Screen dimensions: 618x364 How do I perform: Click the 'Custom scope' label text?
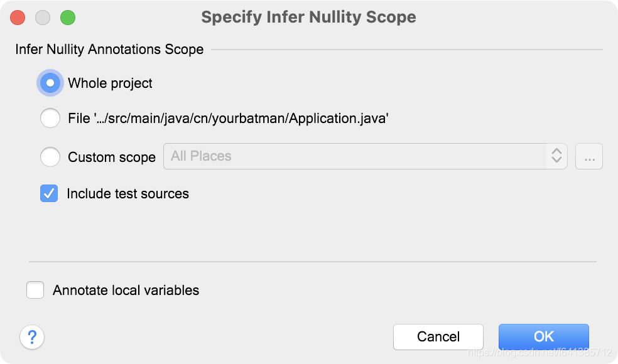(112, 158)
